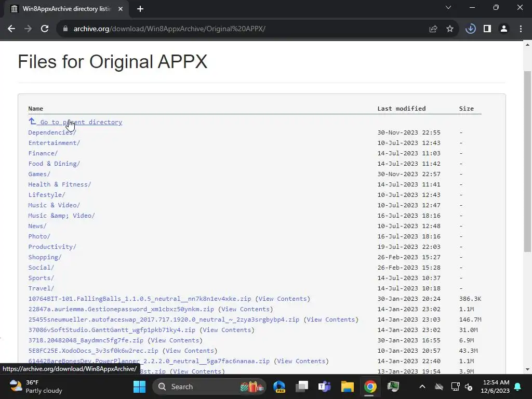Open Task View from the taskbar
This screenshot has height=399, width=532.
point(302,387)
